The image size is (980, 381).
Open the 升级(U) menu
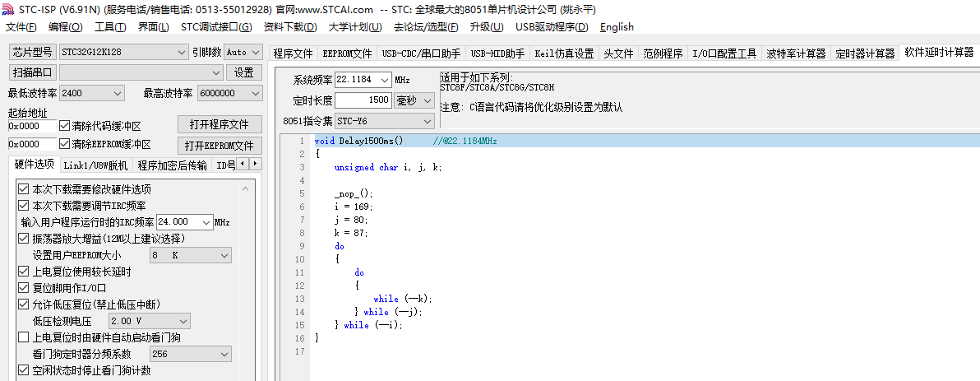[x=487, y=27]
